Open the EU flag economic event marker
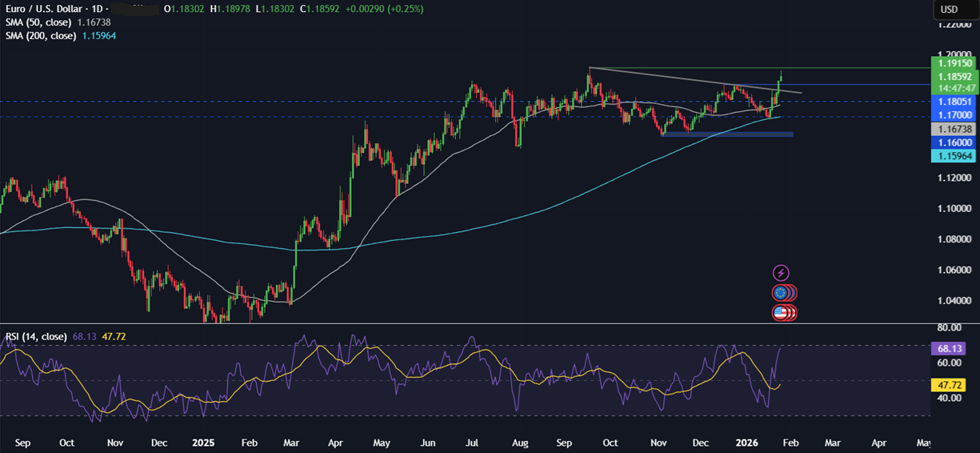980x453 pixels. tap(781, 293)
